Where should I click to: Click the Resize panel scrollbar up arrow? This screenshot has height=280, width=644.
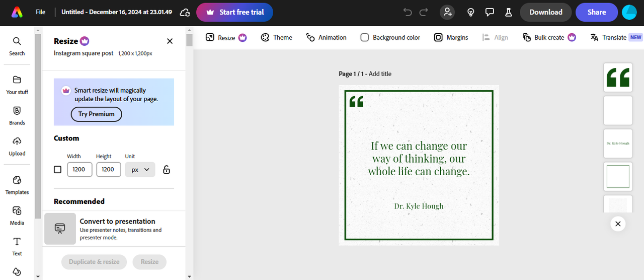189,30
